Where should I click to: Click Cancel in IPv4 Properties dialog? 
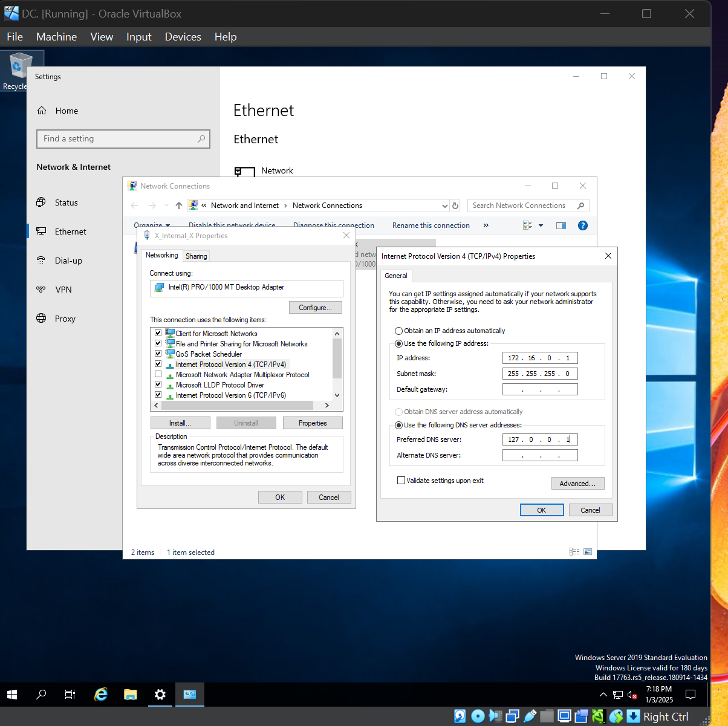tap(591, 510)
